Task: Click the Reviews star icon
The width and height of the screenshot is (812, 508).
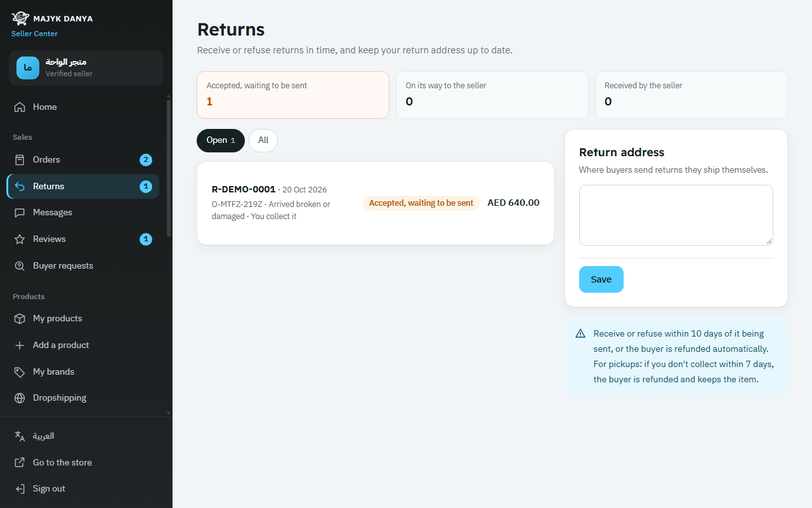Action: coord(20,239)
